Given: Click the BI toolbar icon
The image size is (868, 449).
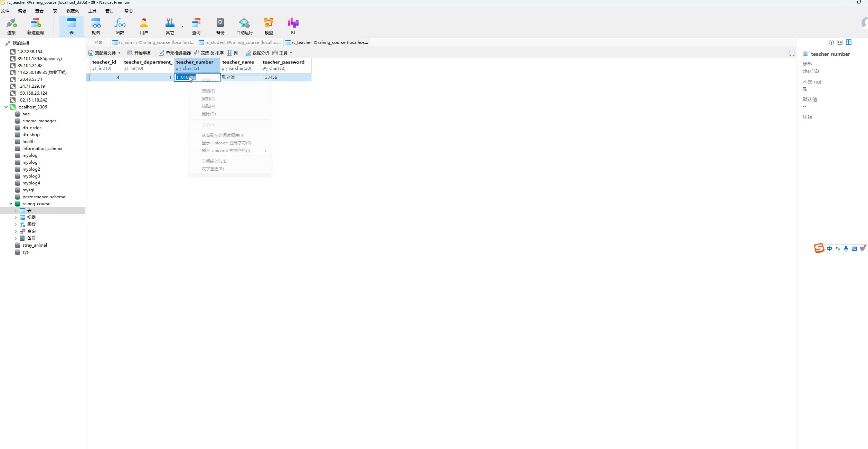Looking at the screenshot, I should (293, 26).
